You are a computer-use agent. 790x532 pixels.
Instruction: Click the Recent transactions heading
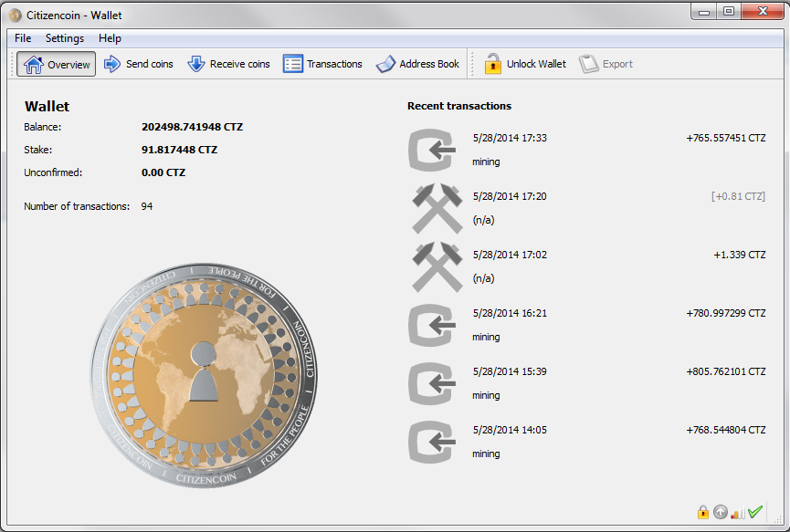tap(459, 106)
